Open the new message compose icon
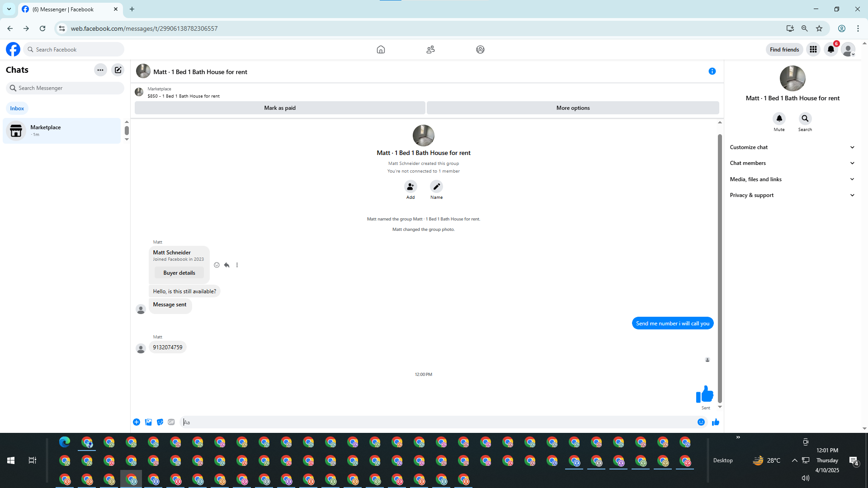The width and height of the screenshot is (868, 488). click(x=118, y=70)
